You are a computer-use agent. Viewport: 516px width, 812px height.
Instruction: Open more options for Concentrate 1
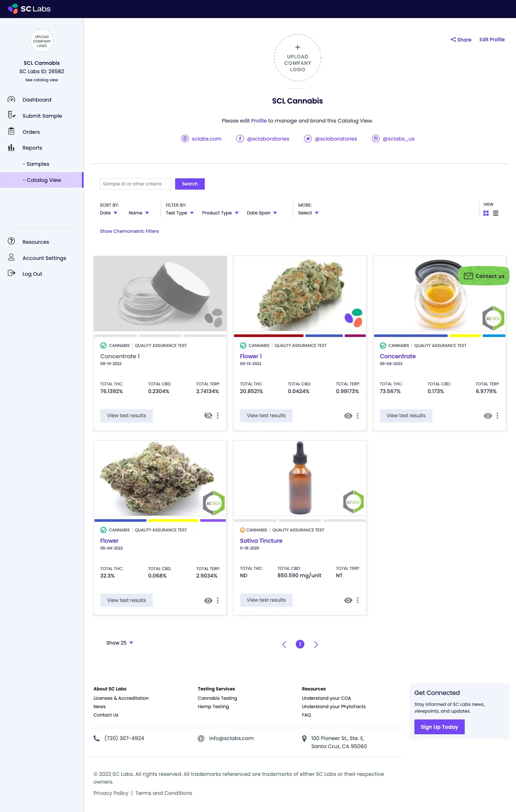(218, 416)
